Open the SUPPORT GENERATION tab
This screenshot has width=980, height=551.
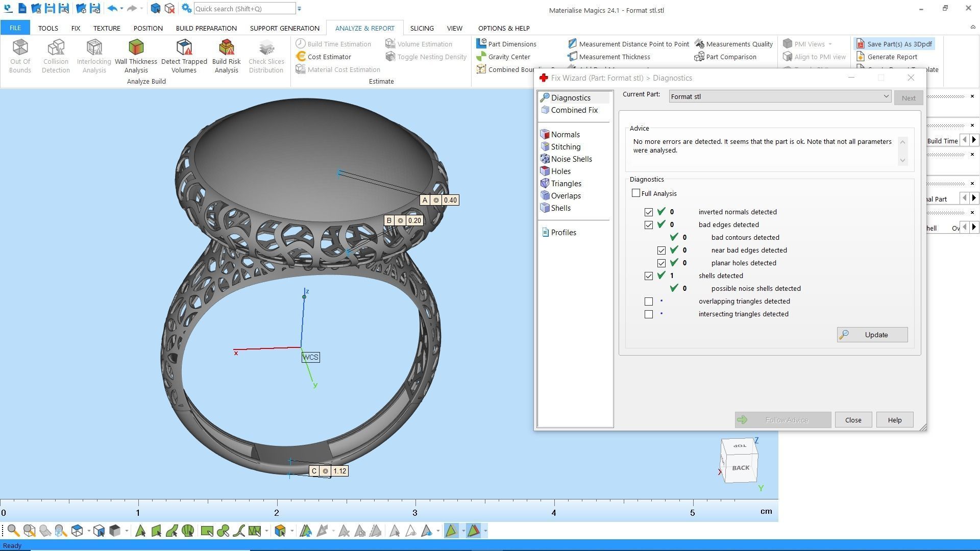[x=284, y=28]
